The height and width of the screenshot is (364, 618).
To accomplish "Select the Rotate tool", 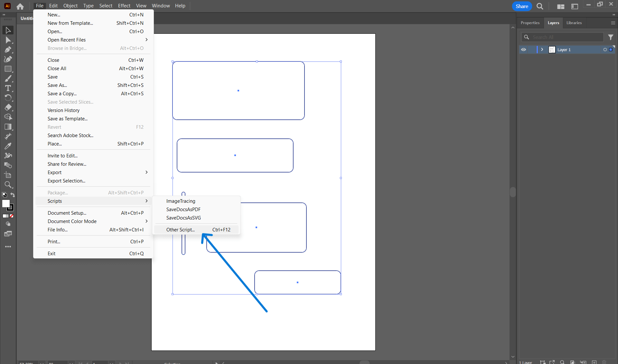I will click(8, 98).
